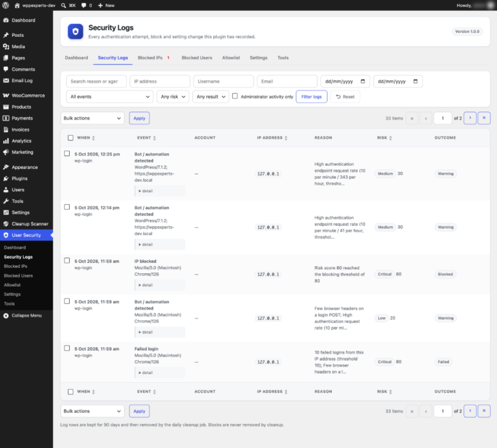
Task: Sort table by WHEN column header
Action: 86,138
